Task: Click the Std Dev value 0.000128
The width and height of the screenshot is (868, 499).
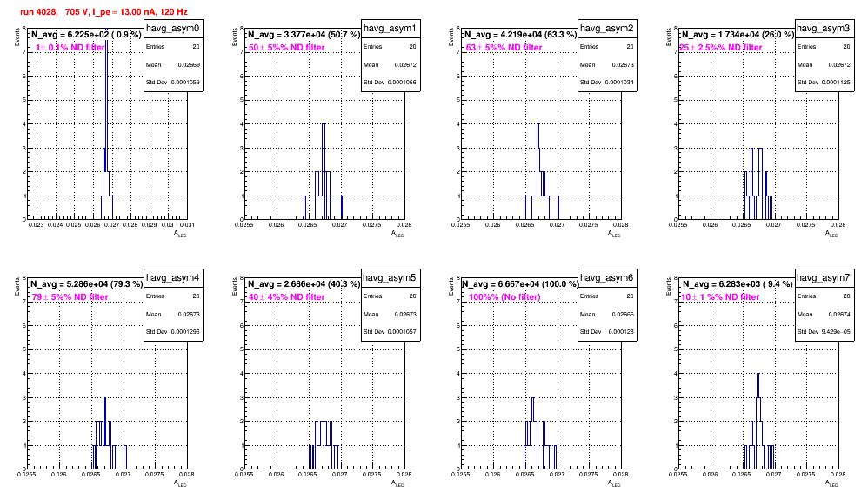Action: pyautogui.click(x=621, y=332)
